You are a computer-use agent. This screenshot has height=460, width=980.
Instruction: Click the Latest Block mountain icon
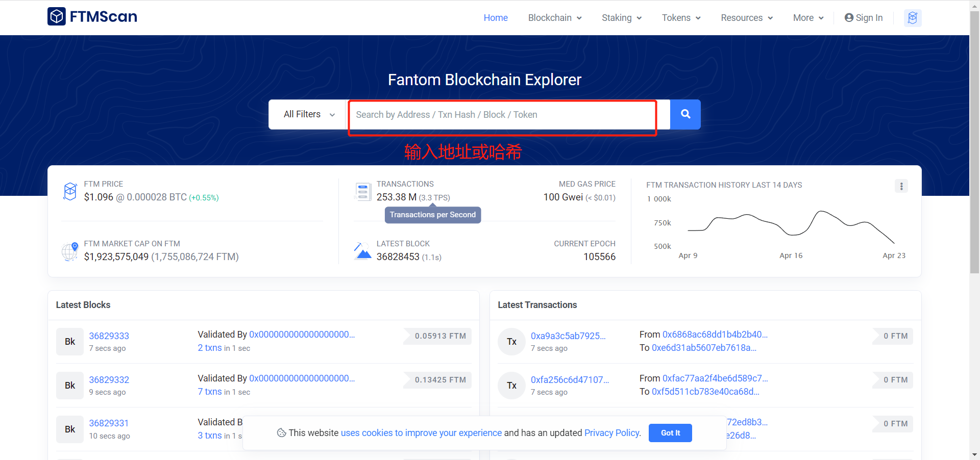(x=363, y=251)
